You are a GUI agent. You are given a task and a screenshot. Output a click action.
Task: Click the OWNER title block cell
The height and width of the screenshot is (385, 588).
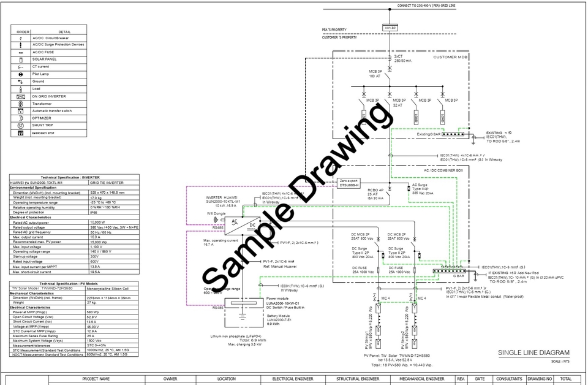point(170,379)
